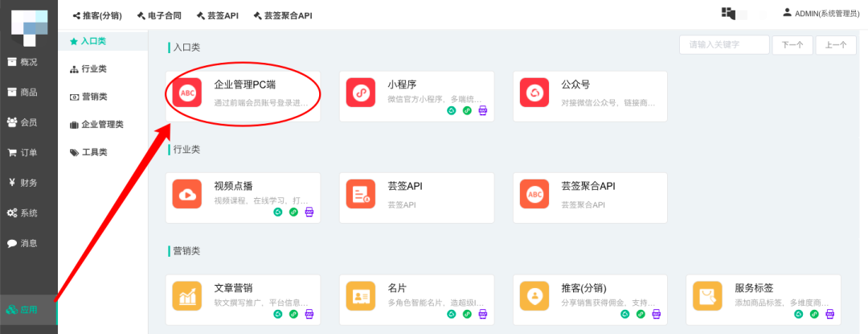Open the 文章营销 chart icon
The image size is (868, 334).
pos(186,296)
